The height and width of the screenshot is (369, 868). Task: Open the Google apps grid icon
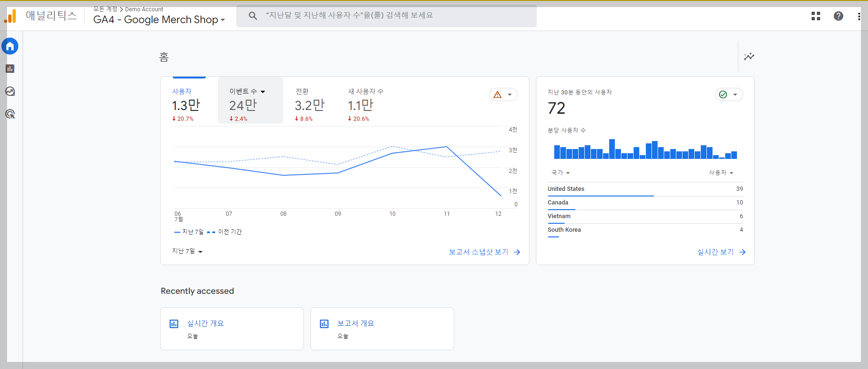(x=816, y=16)
